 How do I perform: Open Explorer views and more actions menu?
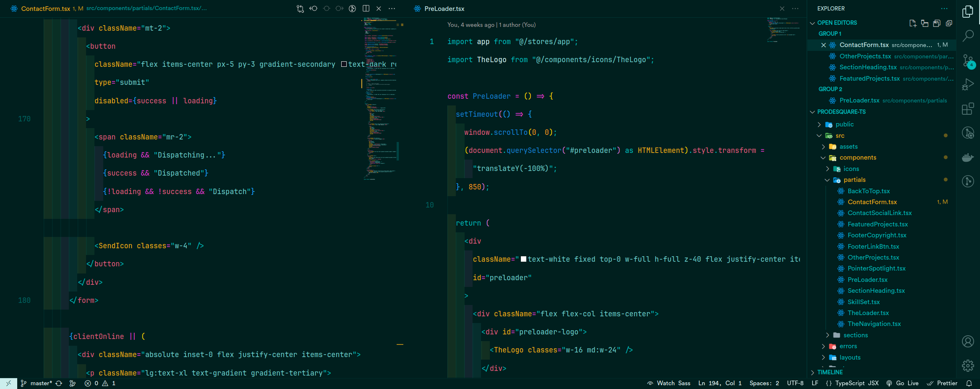coord(944,8)
